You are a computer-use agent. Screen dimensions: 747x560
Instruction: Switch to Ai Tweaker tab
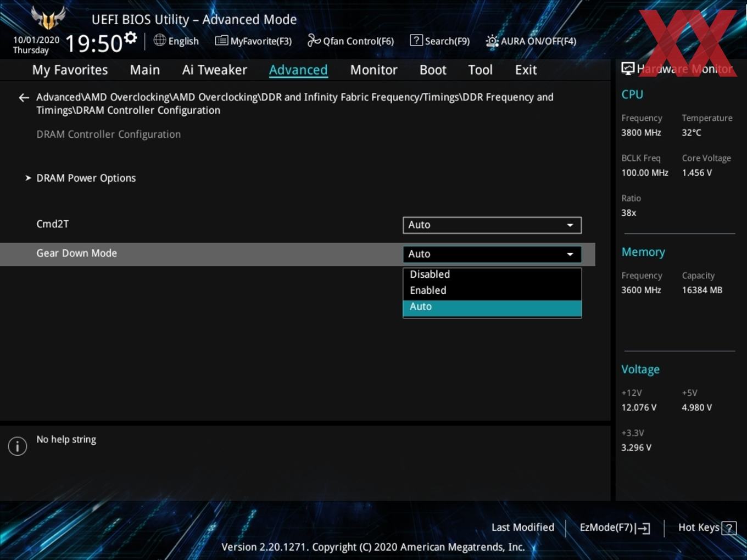coord(215,70)
